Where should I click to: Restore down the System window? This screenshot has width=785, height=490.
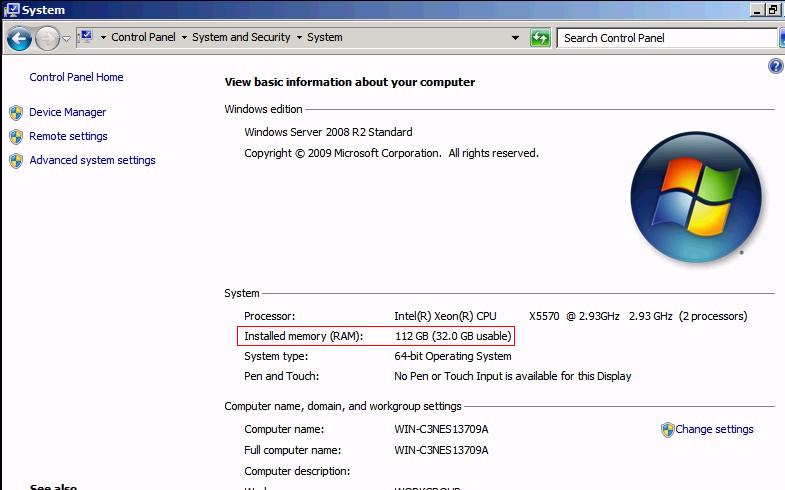pyautogui.click(x=773, y=10)
